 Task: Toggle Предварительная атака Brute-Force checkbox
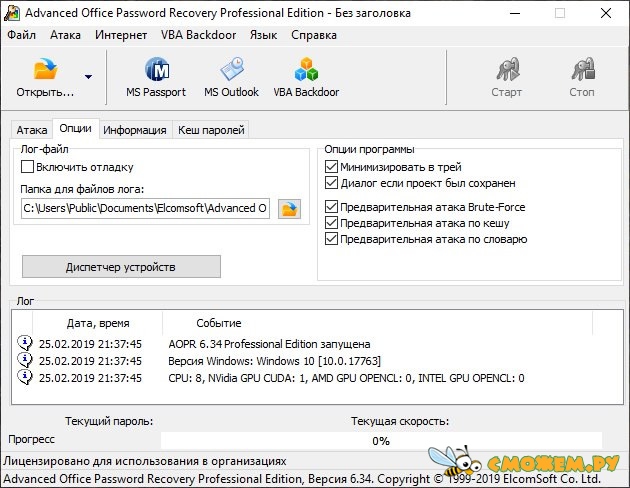point(331,207)
